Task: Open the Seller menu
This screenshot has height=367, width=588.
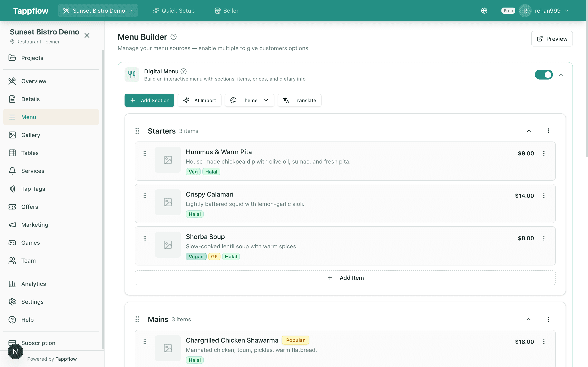Action: coord(226,10)
